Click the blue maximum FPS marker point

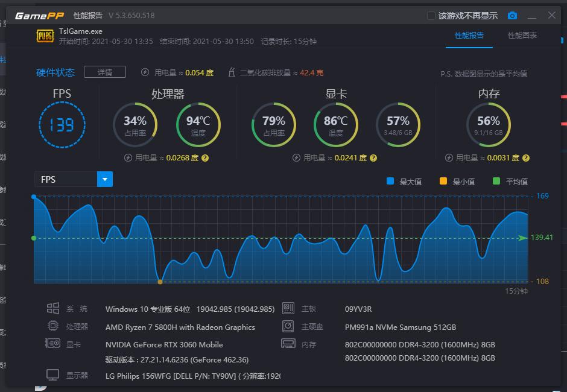click(34, 197)
